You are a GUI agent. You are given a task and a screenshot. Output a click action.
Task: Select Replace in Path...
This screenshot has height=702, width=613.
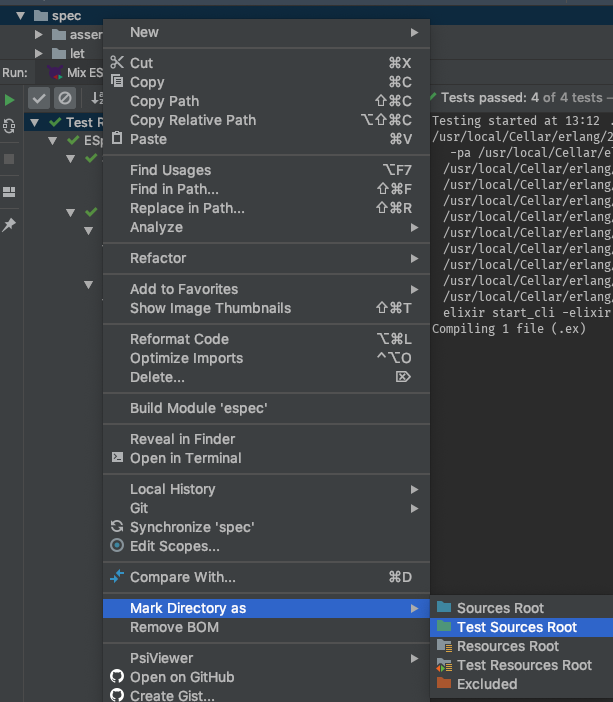[x=266, y=208]
